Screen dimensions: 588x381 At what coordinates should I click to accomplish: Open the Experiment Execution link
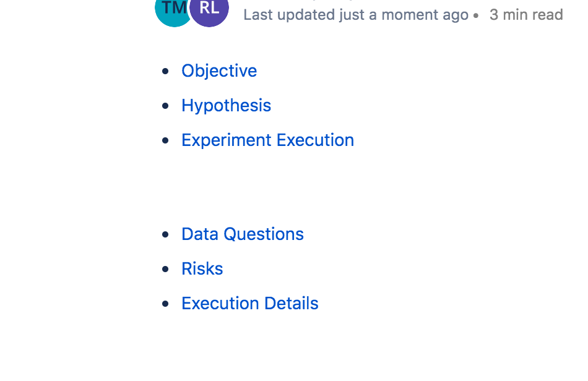[x=268, y=140]
